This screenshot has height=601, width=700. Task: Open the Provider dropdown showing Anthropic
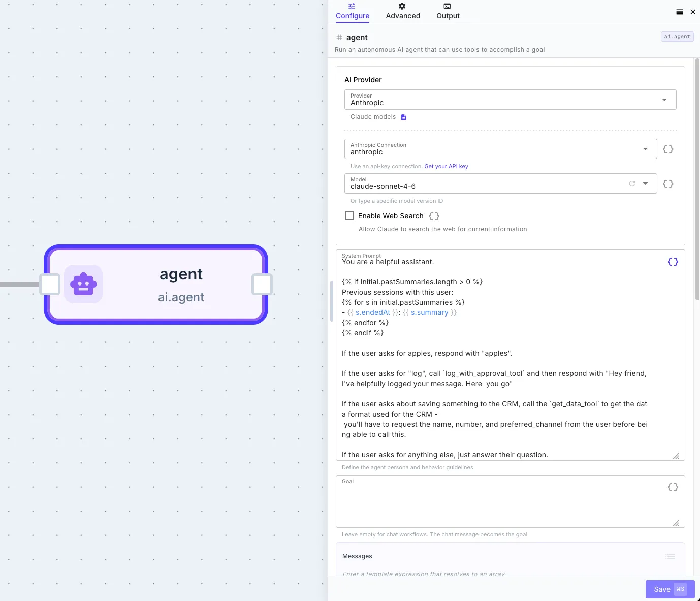click(x=510, y=100)
